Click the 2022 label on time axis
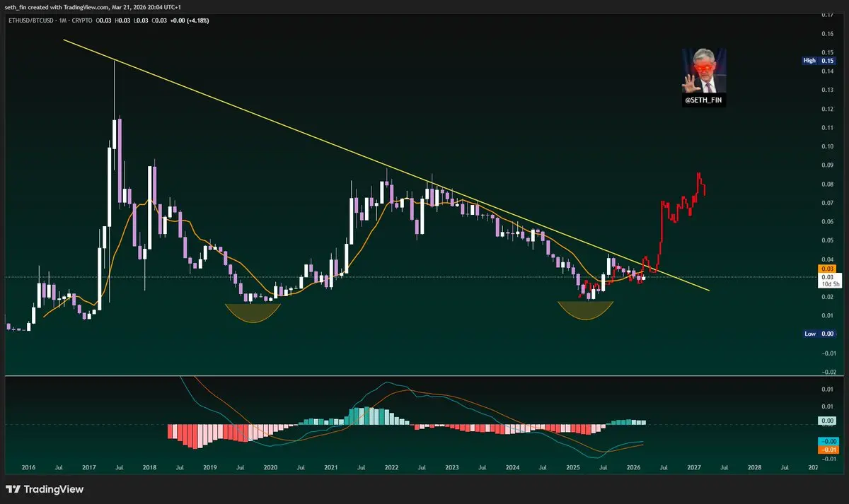The height and width of the screenshot is (504, 849). 391,468
